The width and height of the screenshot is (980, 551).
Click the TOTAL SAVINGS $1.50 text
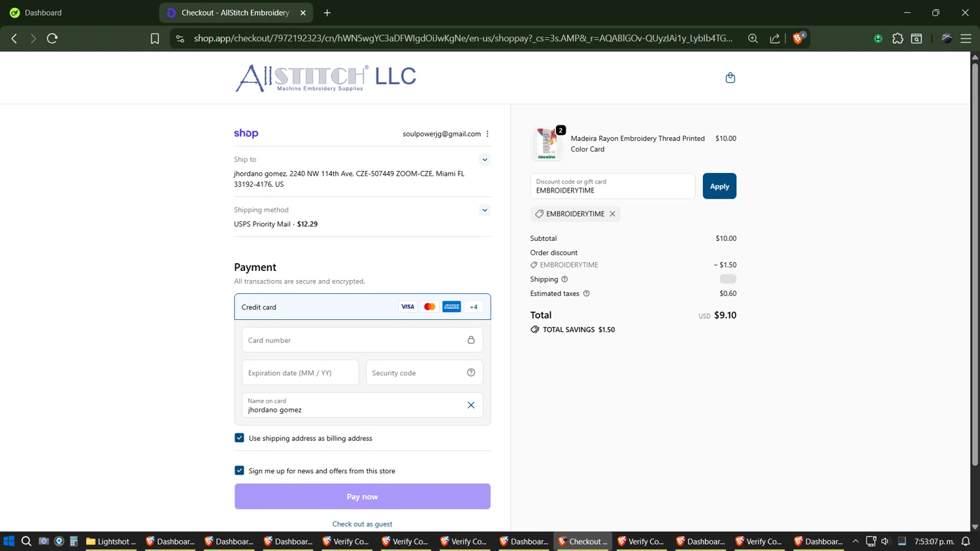click(579, 330)
